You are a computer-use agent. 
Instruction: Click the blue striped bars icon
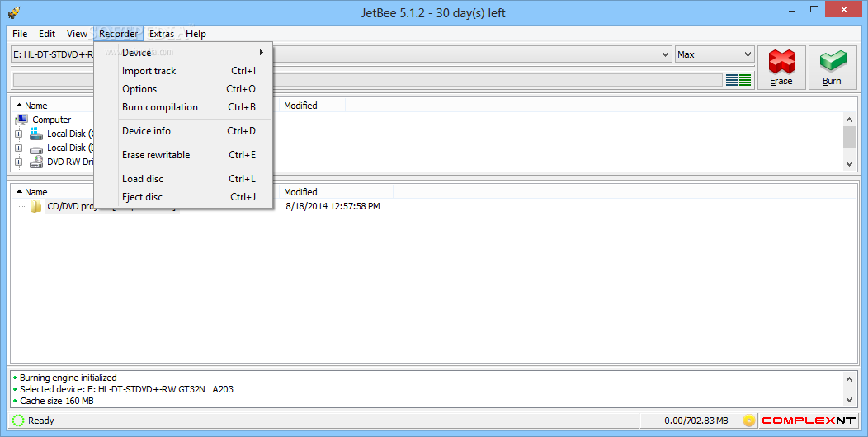coord(732,80)
